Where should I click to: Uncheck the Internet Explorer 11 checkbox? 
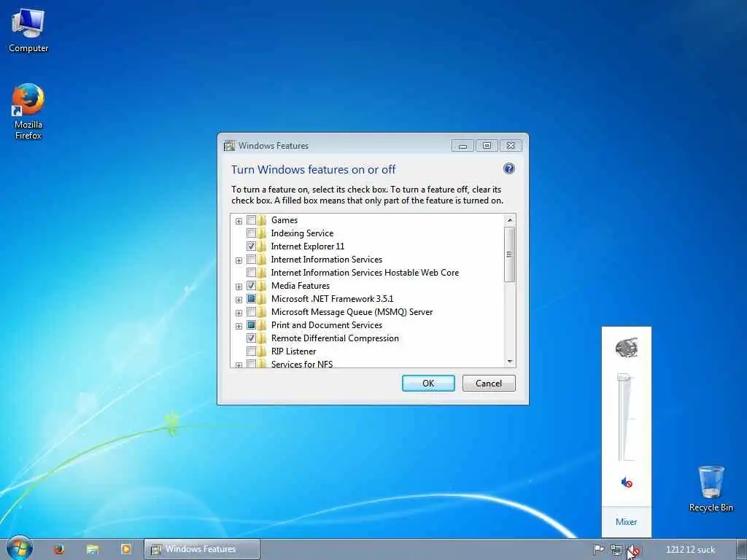(251, 246)
